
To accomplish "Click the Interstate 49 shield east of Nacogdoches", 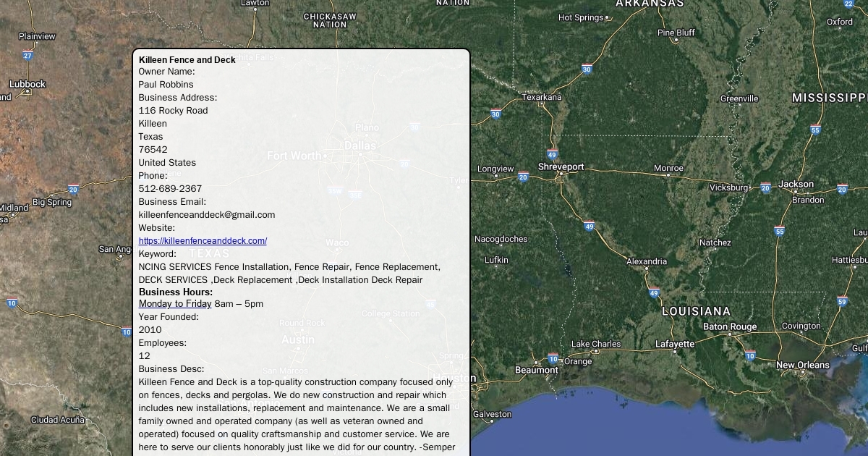I will [x=590, y=226].
